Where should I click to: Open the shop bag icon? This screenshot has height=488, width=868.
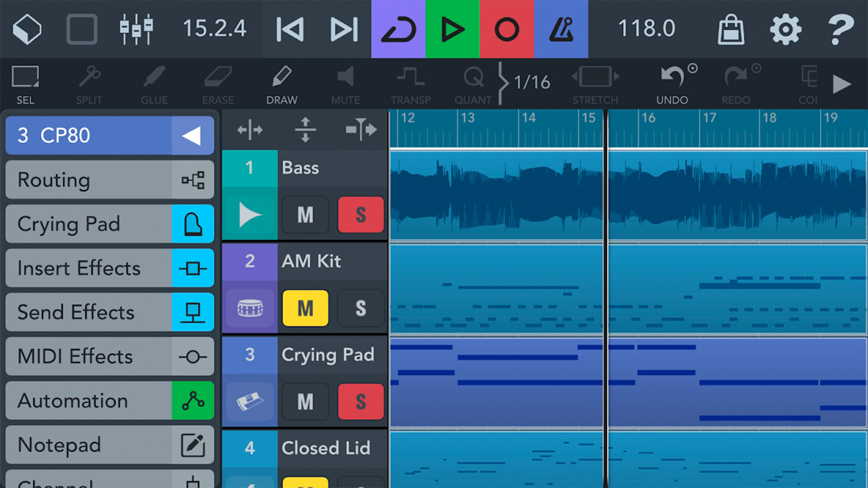click(731, 29)
